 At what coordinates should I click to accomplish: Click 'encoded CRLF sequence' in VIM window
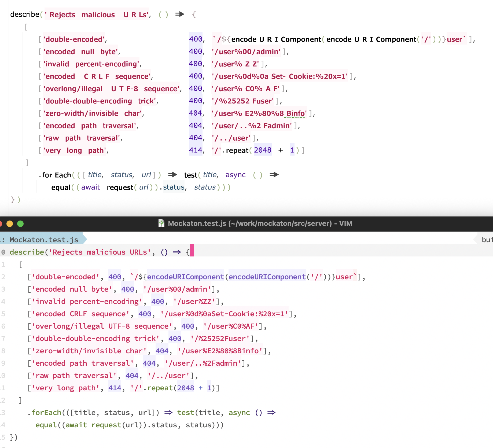[x=80, y=314]
